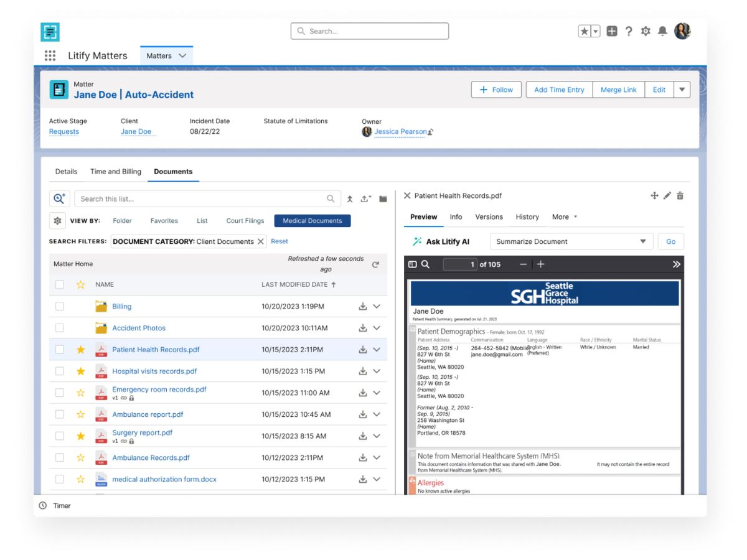
Task: Open the setup gear icon
Action: tap(646, 31)
